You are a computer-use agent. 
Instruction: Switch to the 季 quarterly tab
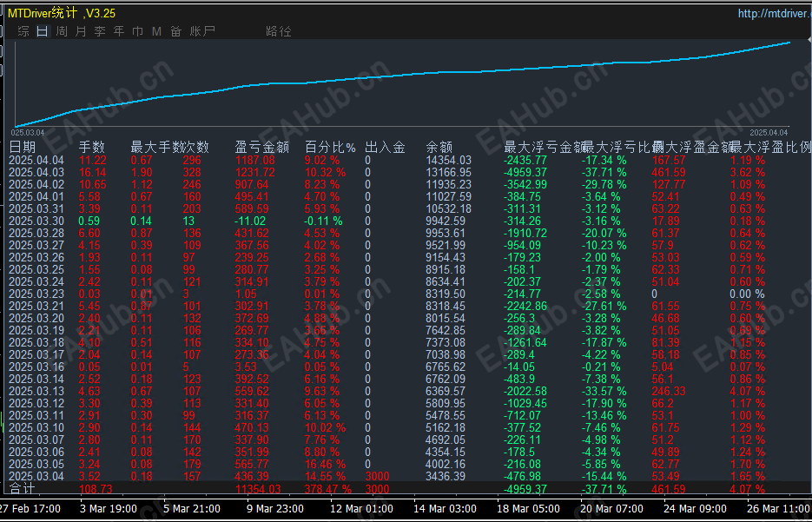click(100, 31)
